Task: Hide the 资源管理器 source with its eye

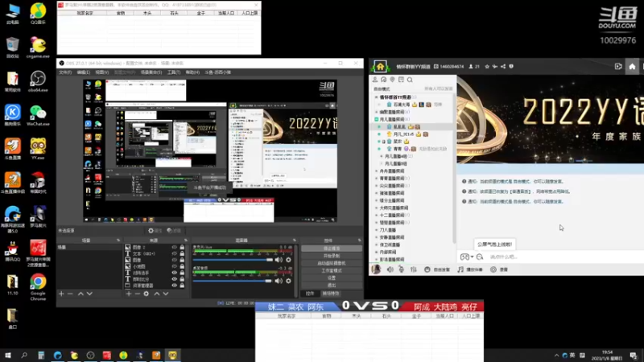Action: coord(175,286)
